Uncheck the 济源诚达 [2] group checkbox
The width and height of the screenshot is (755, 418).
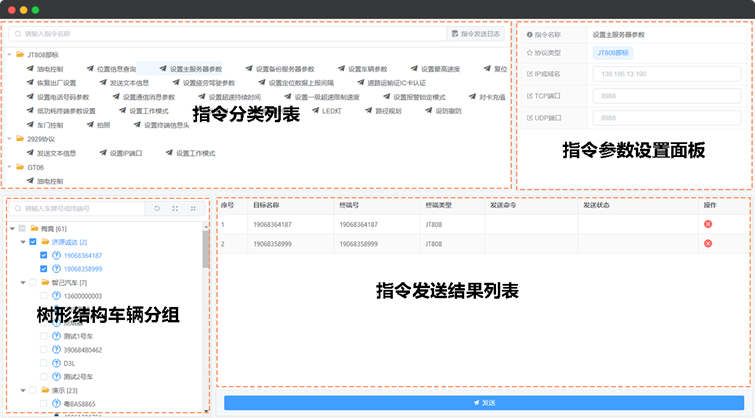33,242
